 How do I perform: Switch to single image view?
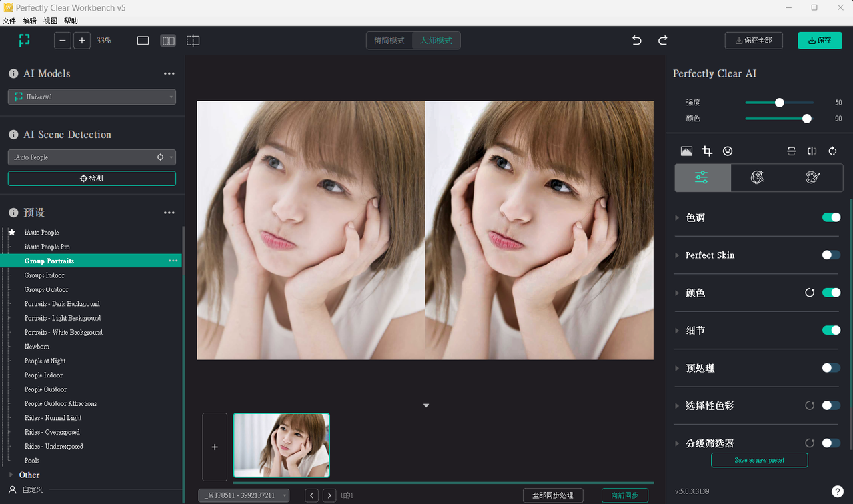[x=143, y=41]
